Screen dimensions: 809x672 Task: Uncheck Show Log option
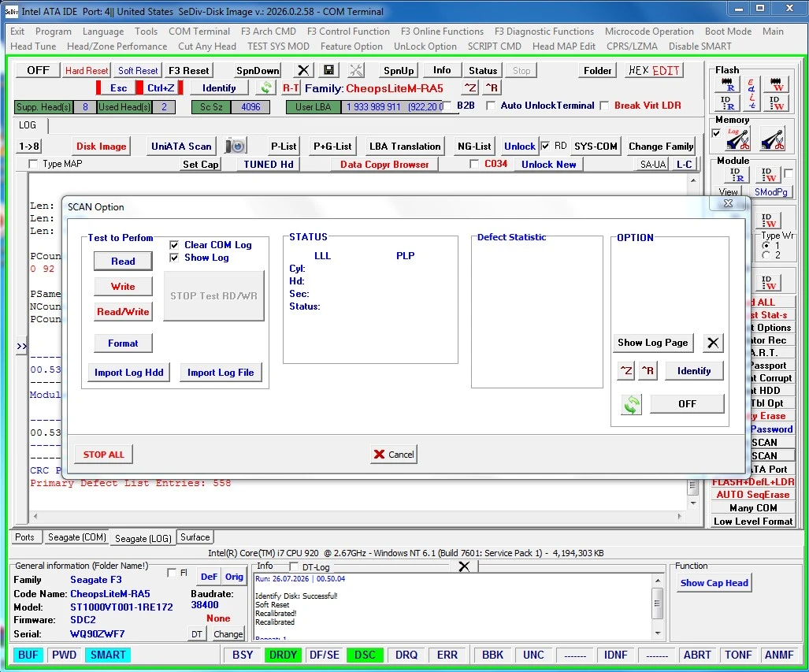174,258
